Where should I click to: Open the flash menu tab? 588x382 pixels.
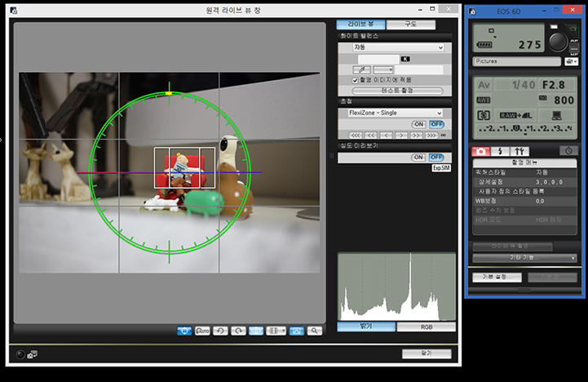[500, 151]
